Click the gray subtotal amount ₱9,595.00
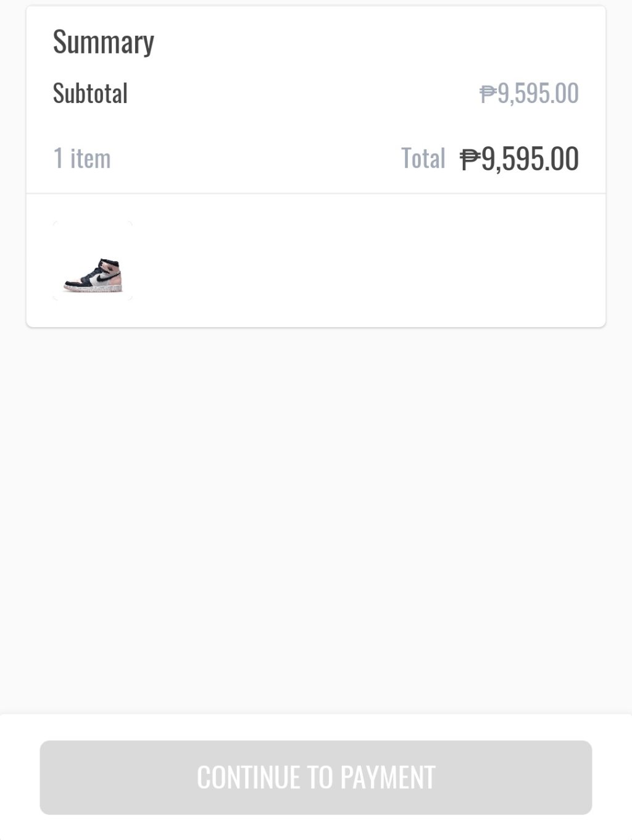 click(529, 94)
